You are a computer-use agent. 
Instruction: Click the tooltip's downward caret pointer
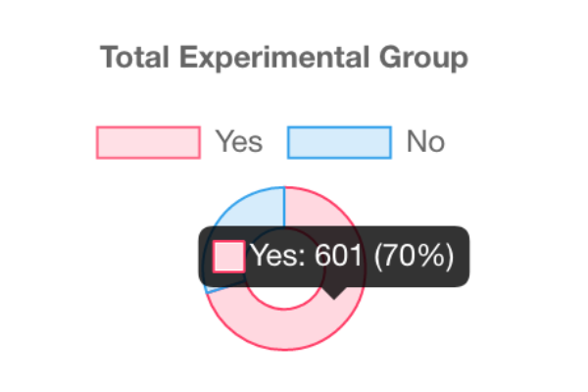click(x=336, y=291)
